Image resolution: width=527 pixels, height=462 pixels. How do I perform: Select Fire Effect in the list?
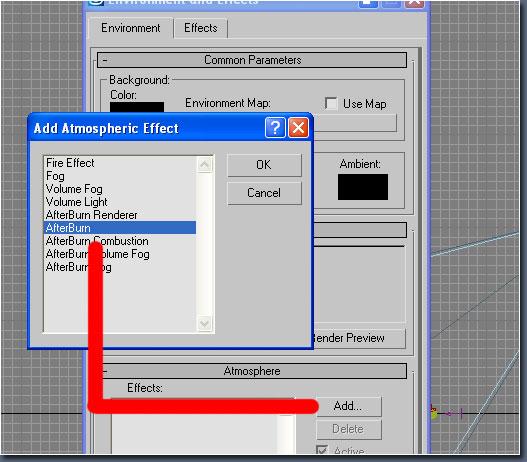pyautogui.click(x=70, y=163)
